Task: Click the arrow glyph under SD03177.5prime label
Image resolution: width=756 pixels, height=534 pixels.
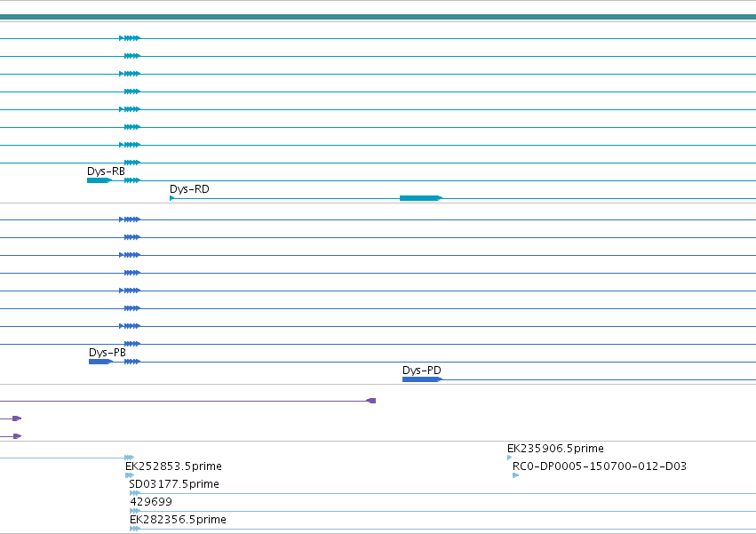Action: click(x=135, y=493)
